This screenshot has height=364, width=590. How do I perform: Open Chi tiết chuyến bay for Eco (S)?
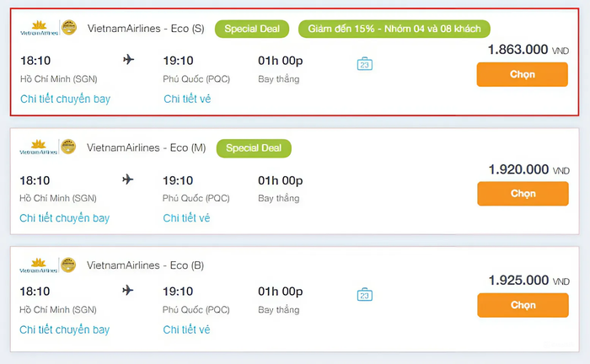point(65,99)
